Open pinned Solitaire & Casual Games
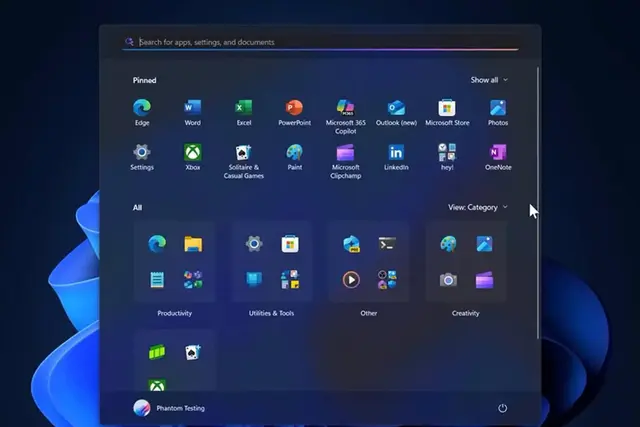The image size is (640, 427). click(x=244, y=161)
